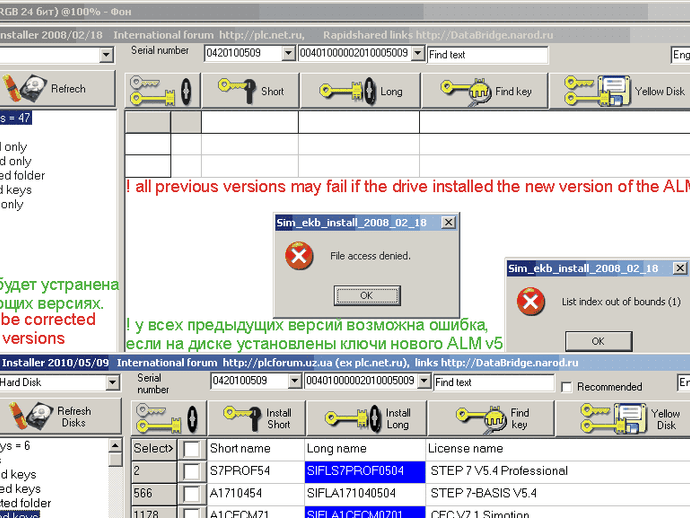The width and height of the screenshot is (690, 518).
Task: Click the double-key install button in upper window
Action: (162, 91)
